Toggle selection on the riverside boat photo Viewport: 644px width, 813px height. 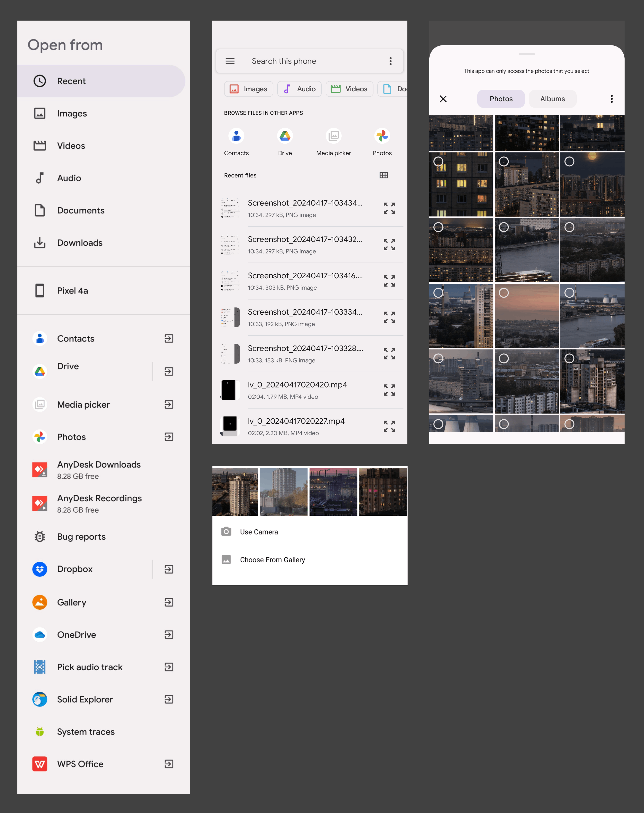(504, 227)
